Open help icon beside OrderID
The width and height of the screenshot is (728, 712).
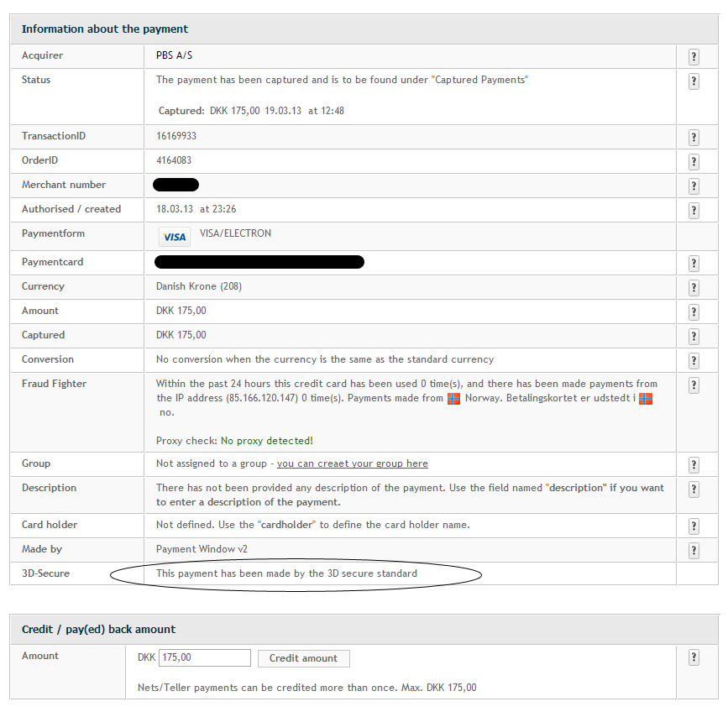694,162
